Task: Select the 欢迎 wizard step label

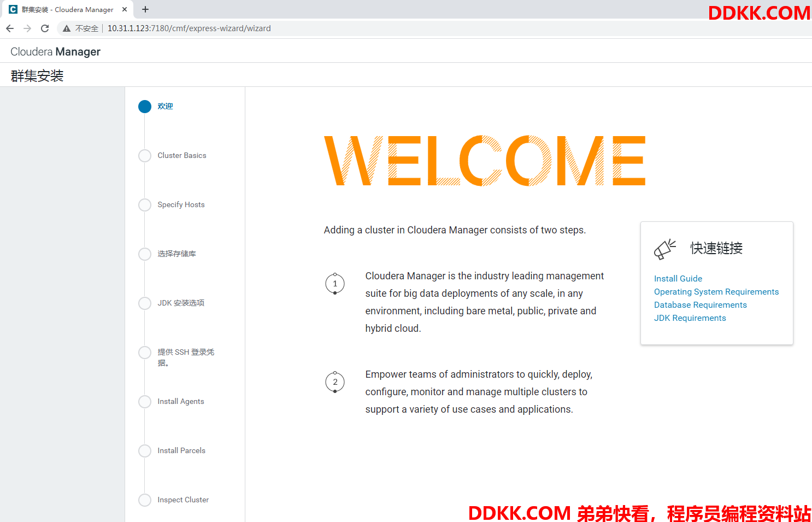Action: [x=165, y=107]
